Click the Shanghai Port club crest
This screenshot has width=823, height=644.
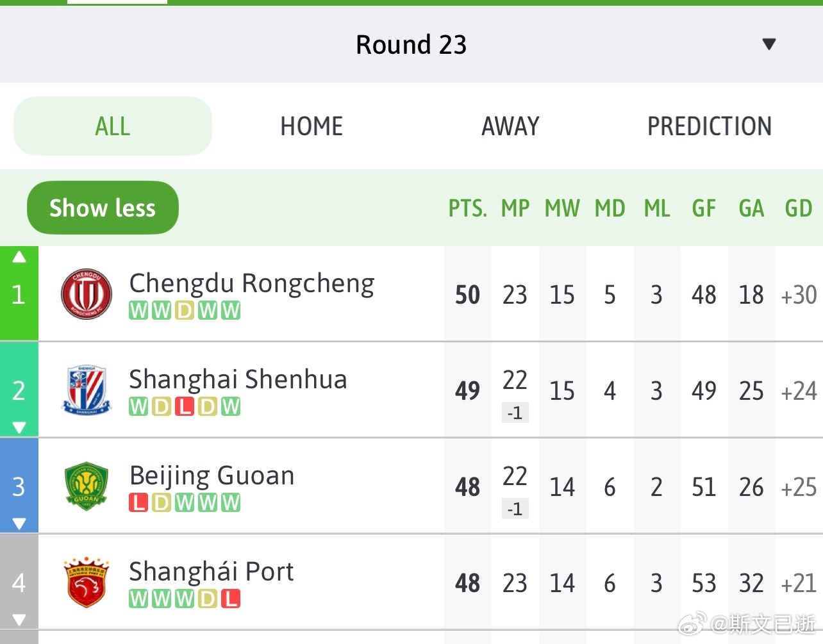(87, 582)
